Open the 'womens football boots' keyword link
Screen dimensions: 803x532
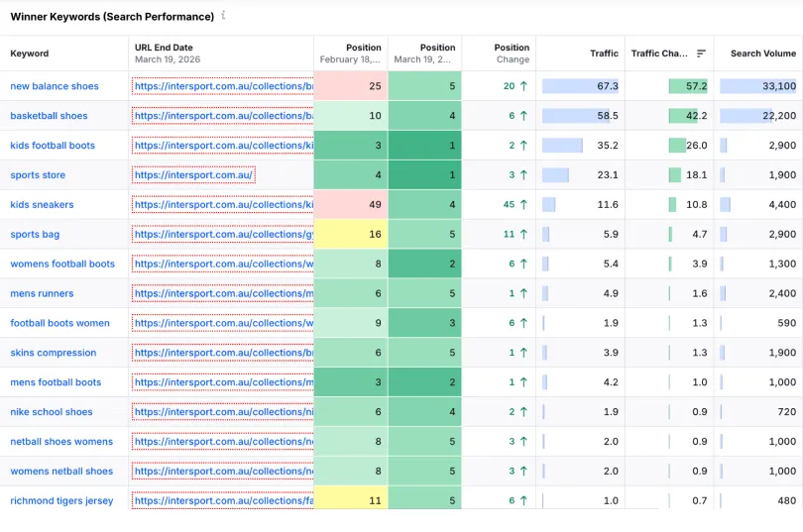[62, 264]
